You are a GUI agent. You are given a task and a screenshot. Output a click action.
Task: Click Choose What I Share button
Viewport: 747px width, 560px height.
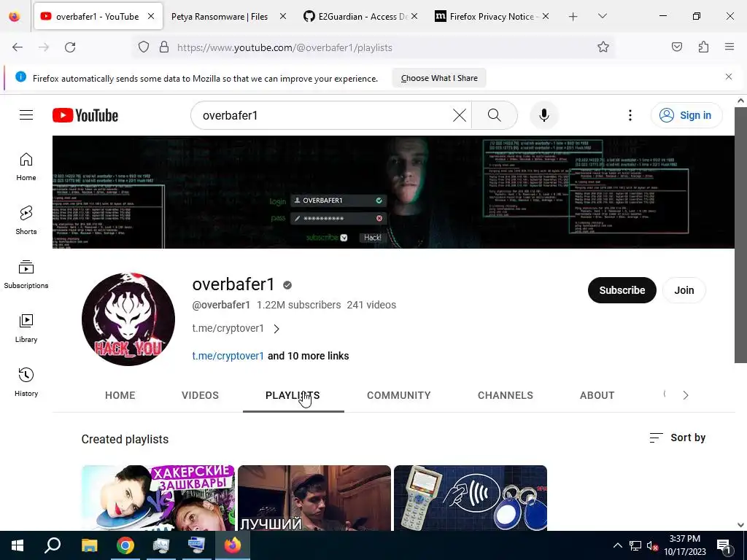439,78
